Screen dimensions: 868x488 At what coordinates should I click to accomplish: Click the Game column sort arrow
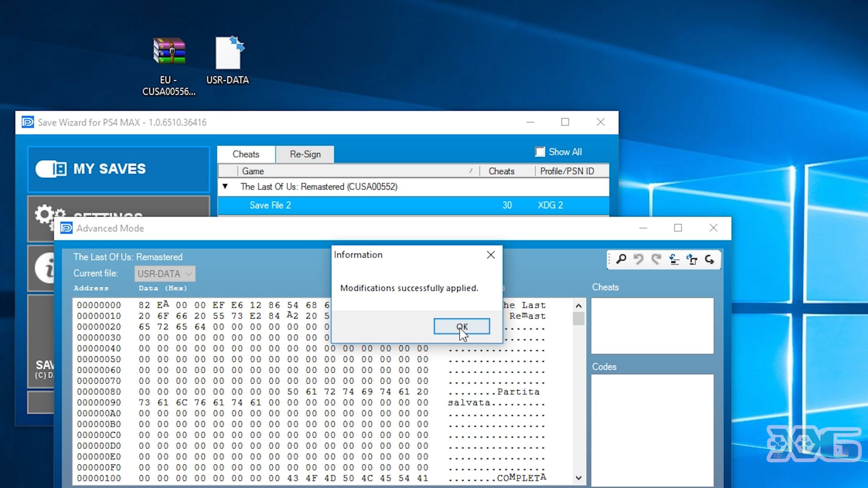471,171
